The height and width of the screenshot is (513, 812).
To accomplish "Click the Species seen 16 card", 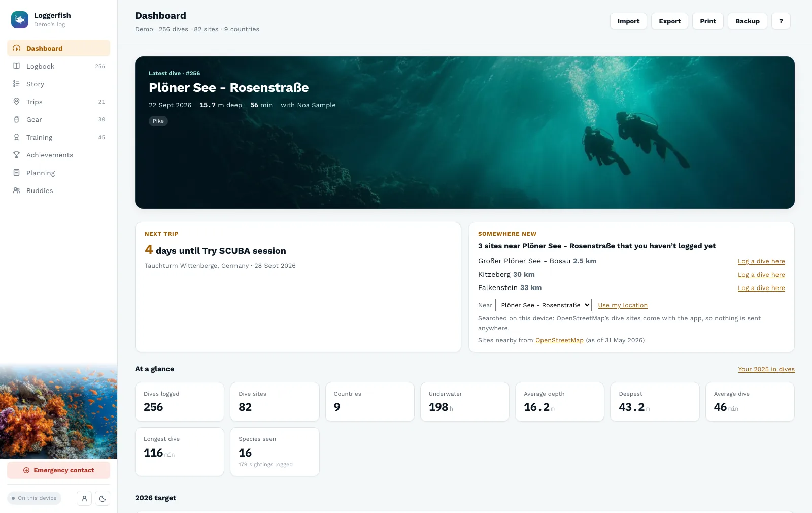I will tap(275, 452).
